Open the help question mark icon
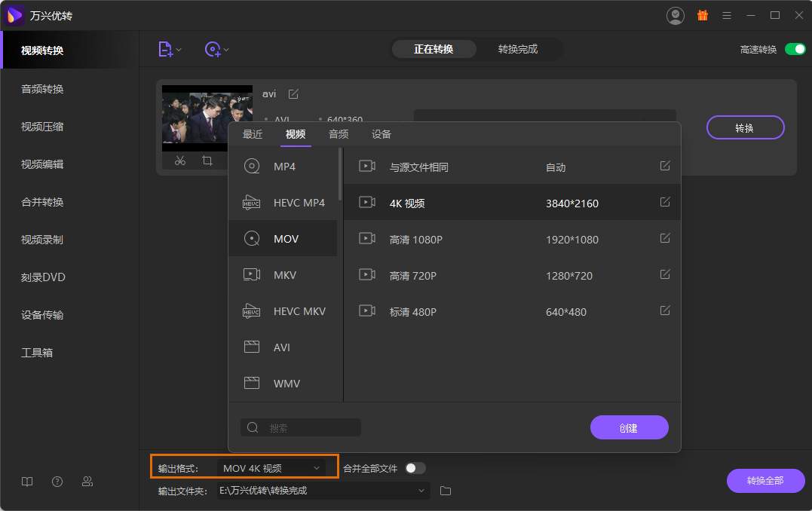812x511 pixels. pyautogui.click(x=57, y=482)
